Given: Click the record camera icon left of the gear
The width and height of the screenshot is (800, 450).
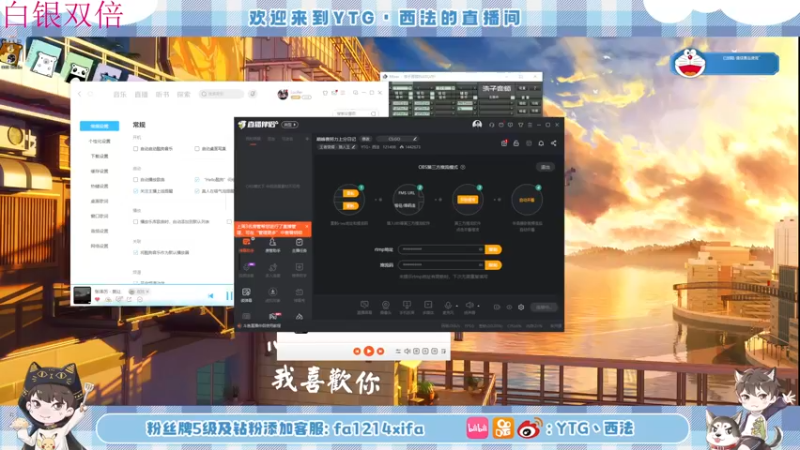Looking at the screenshot, I should point(497,307).
